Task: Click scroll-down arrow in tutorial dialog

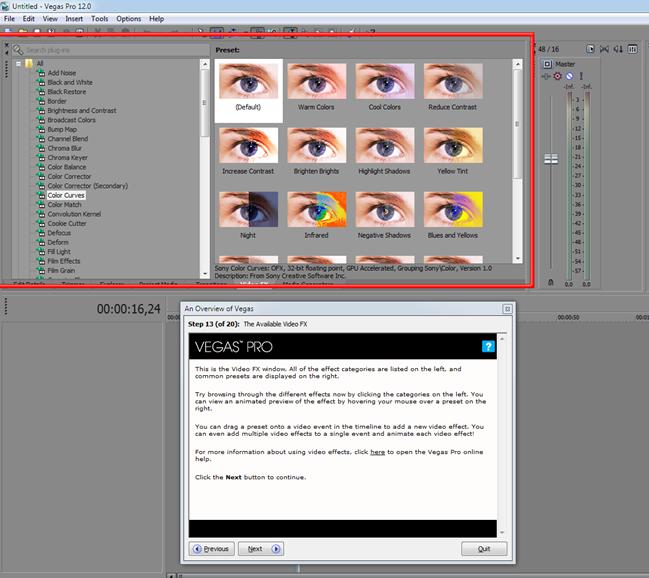Action: pyautogui.click(x=502, y=532)
